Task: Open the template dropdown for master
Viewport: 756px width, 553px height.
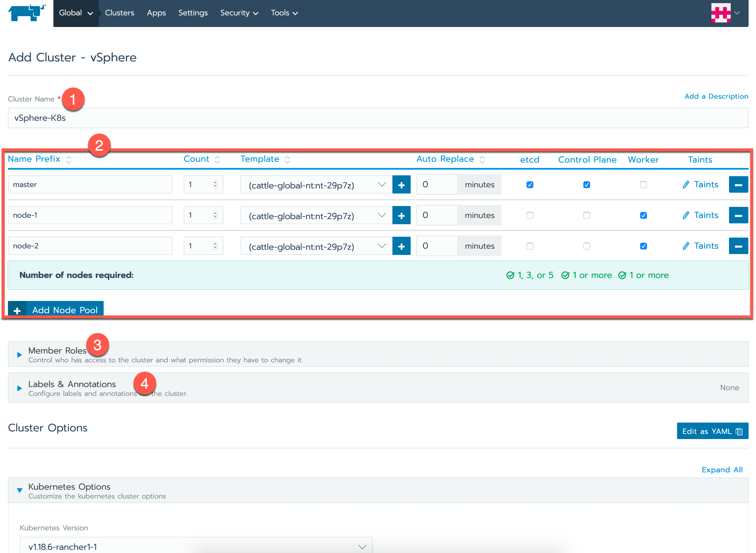Action: point(316,184)
